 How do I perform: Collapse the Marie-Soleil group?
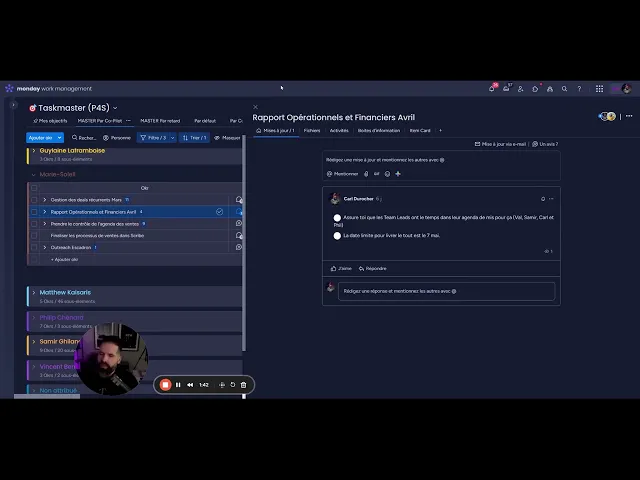point(33,175)
